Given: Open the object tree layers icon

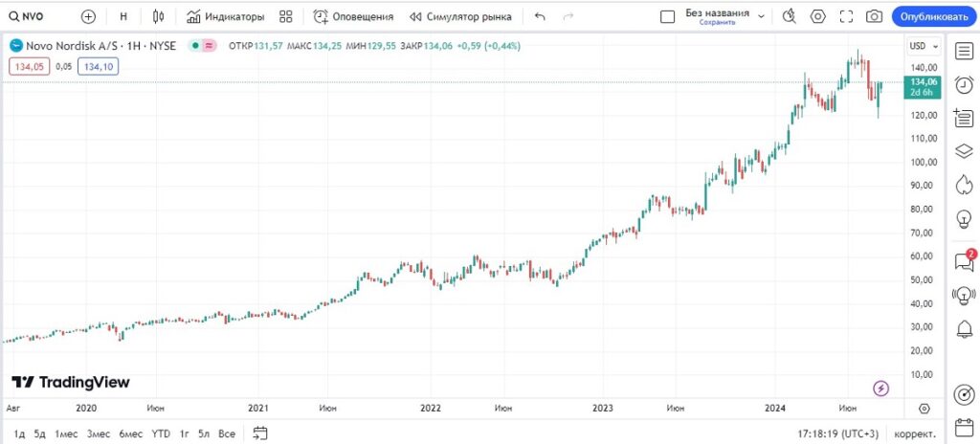Looking at the screenshot, I should point(965,150).
